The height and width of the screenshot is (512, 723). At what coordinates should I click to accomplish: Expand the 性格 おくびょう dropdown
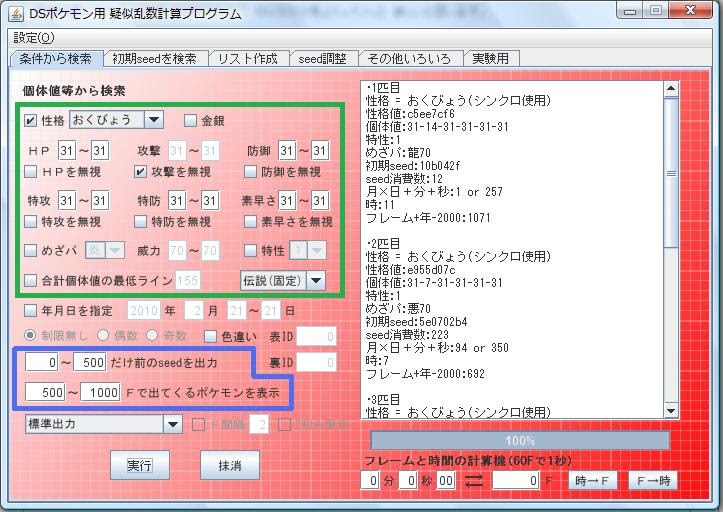pyautogui.click(x=154, y=120)
